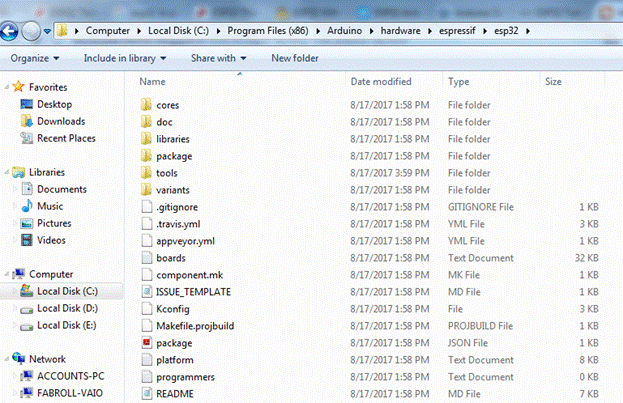
Task: Select the variants folder icon
Action: tap(146, 190)
